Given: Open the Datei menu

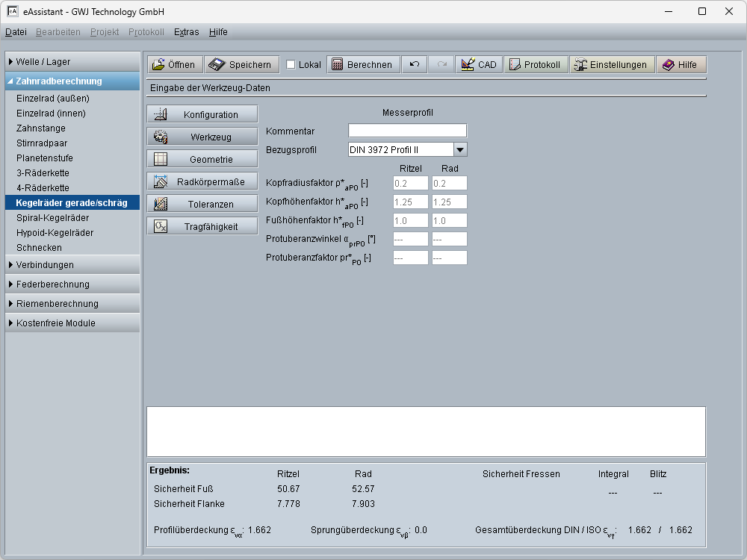Looking at the screenshot, I should (16, 32).
